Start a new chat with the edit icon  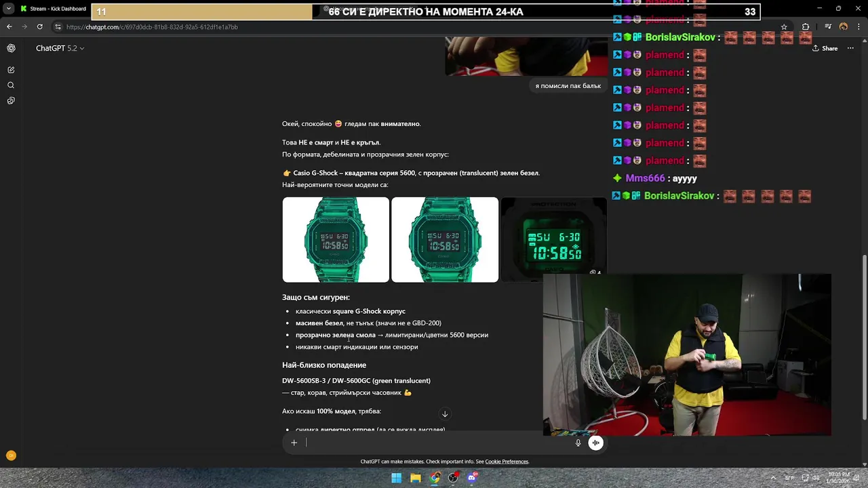[11, 70]
